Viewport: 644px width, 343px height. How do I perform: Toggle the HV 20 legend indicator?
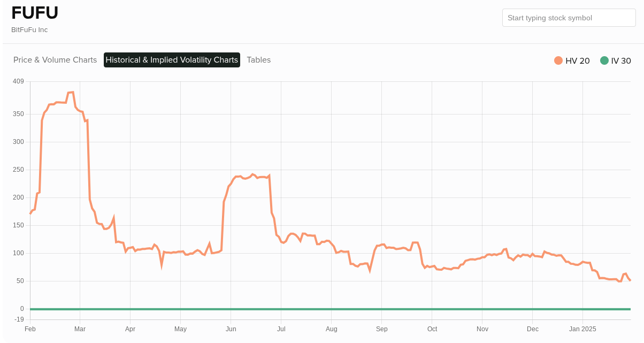click(x=557, y=60)
